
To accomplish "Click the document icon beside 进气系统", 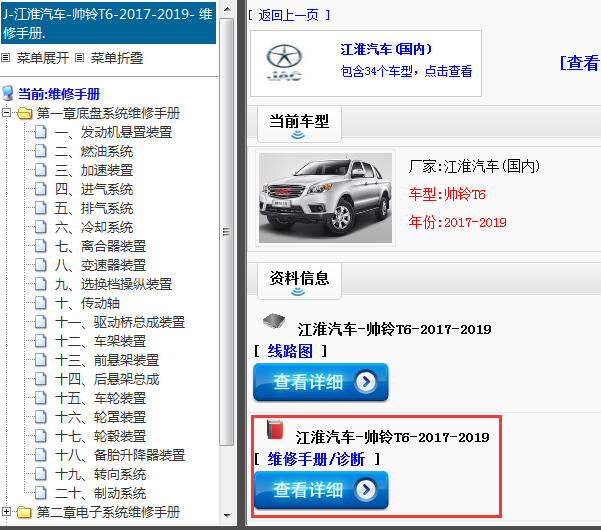I will coord(41,189).
